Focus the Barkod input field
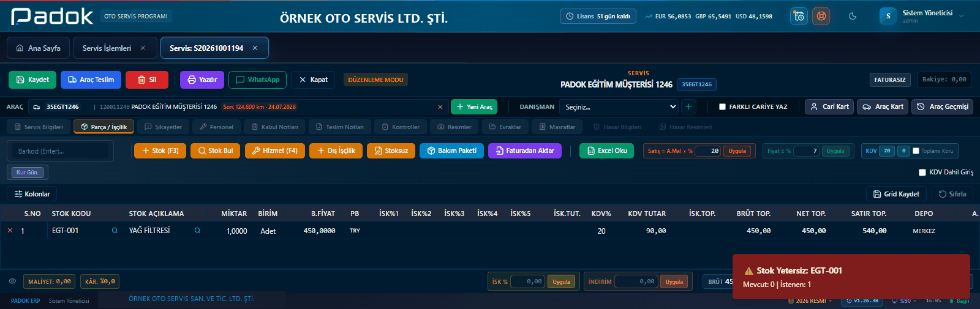 coord(60,151)
